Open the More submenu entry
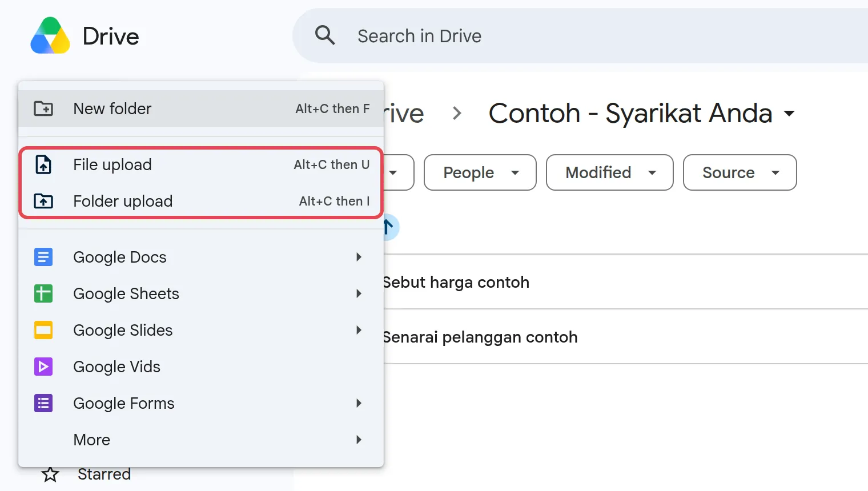868x491 pixels. coord(201,440)
